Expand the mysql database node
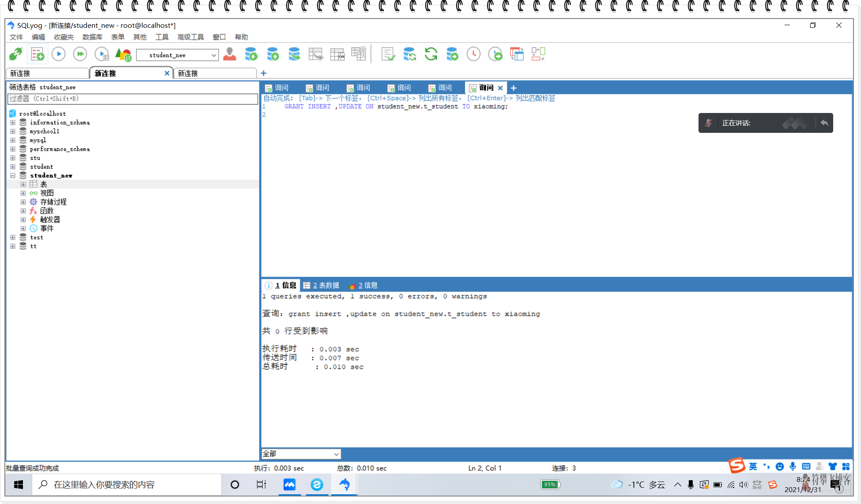861x504 pixels. 13,140
